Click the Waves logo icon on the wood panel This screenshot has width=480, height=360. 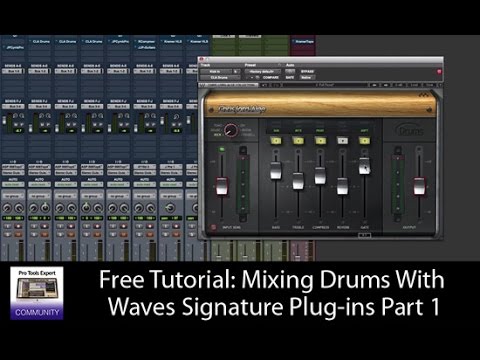(x=424, y=96)
